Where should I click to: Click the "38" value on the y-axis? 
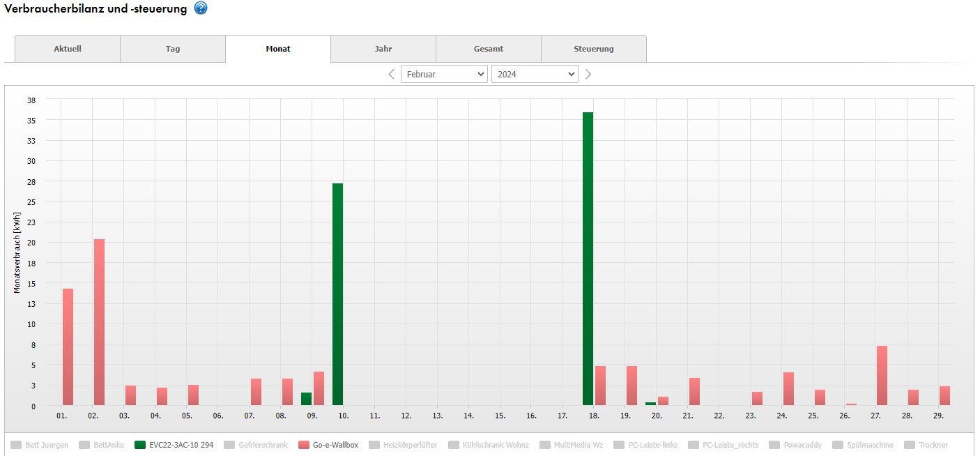31,100
